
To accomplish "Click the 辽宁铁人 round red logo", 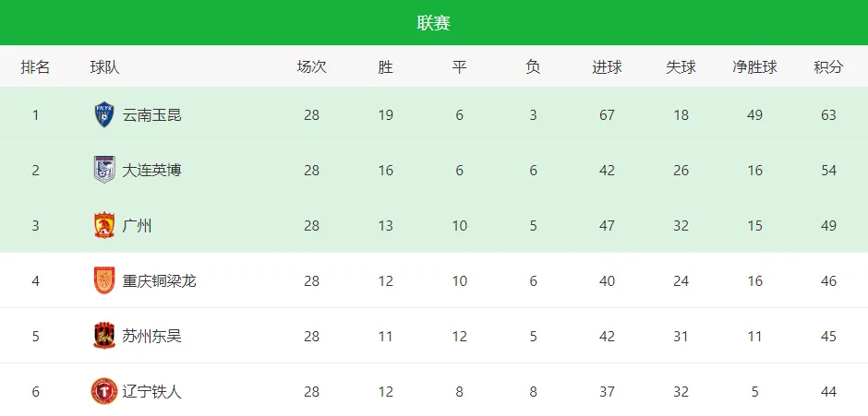I will 104,391.
